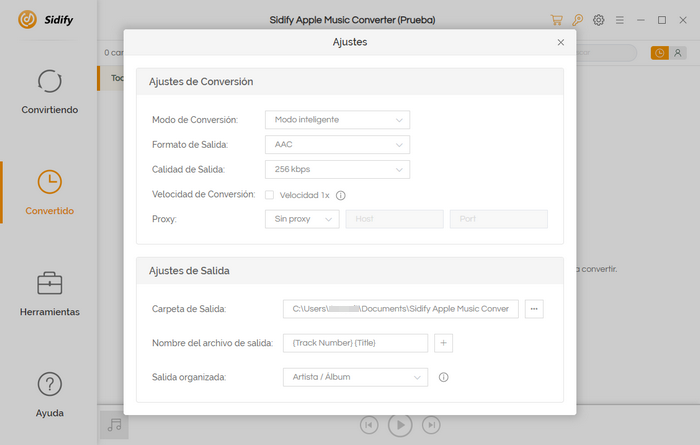Click the Carpeta de Salida path field
This screenshot has height=445, width=700.
400,309
